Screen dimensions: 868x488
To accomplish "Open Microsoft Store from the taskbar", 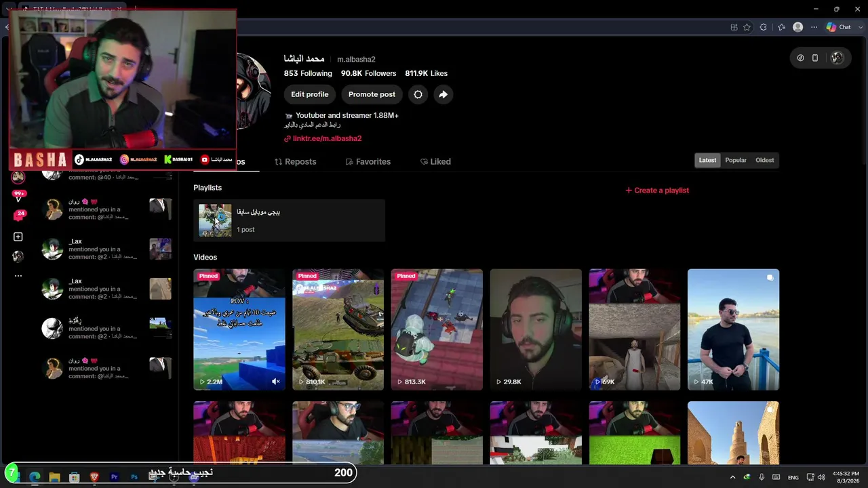I will pos(75,477).
